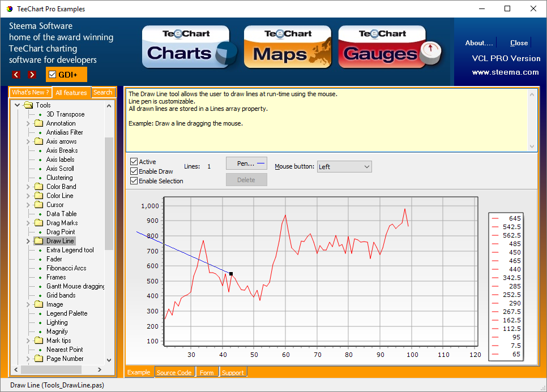547x392 pixels.
Task: Click the Tools root folder icon
Action: [x=28, y=105]
